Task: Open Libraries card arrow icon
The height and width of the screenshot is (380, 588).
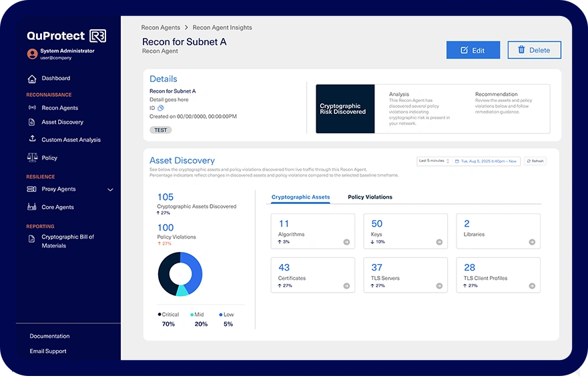Action: [532, 242]
